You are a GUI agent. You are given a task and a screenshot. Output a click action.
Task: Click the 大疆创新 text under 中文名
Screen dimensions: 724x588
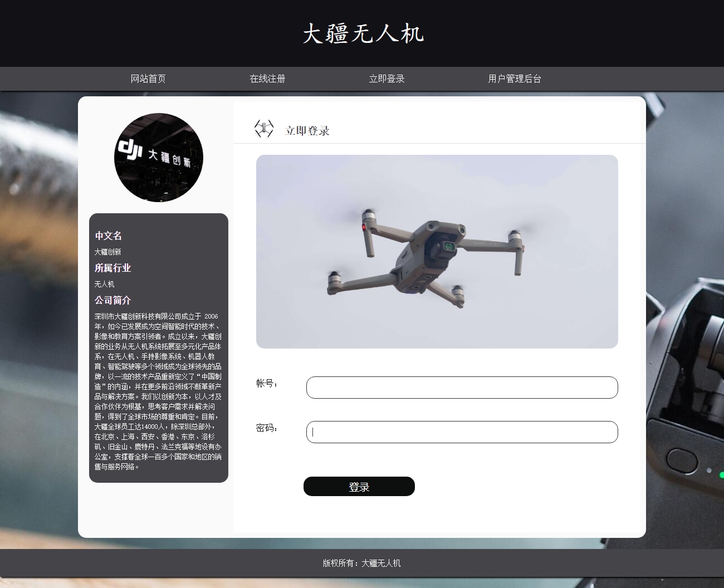(x=107, y=252)
